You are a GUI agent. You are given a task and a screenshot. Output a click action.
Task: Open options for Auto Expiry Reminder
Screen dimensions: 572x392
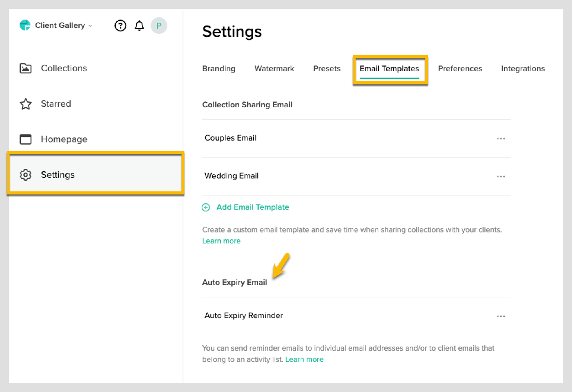pyautogui.click(x=501, y=316)
